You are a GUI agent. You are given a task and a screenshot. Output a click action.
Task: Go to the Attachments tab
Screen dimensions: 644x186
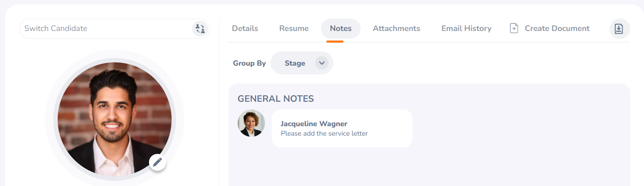(396, 28)
